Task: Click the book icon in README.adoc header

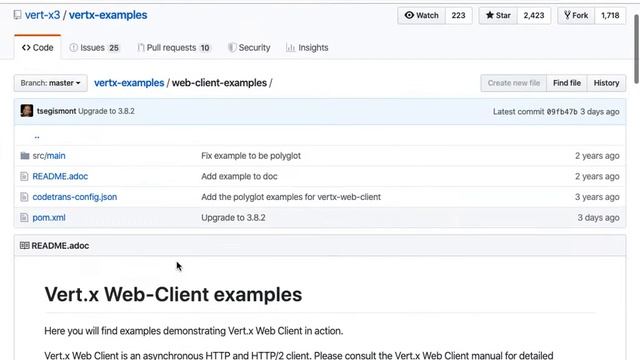Action: (x=24, y=245)
